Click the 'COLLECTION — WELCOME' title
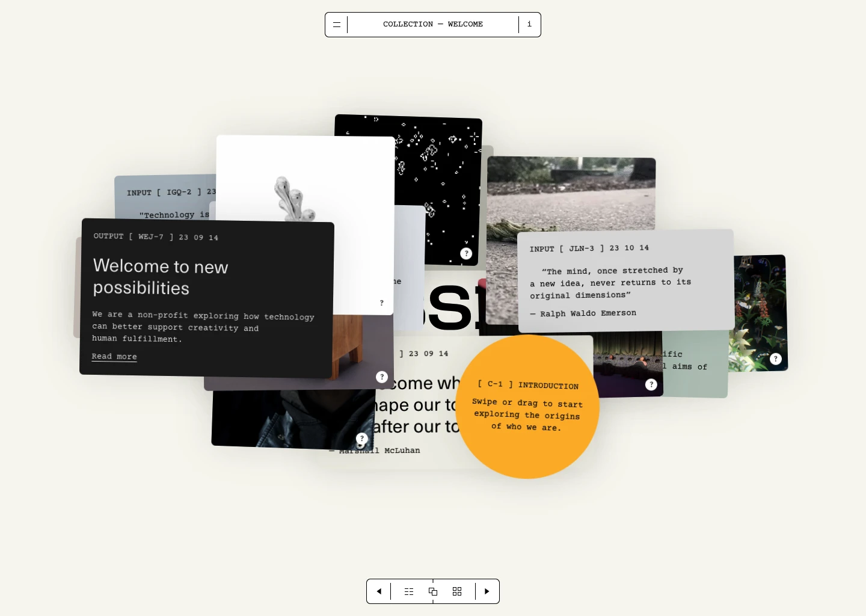The width and height of the screenshot is (866, 616). (433, 24)
